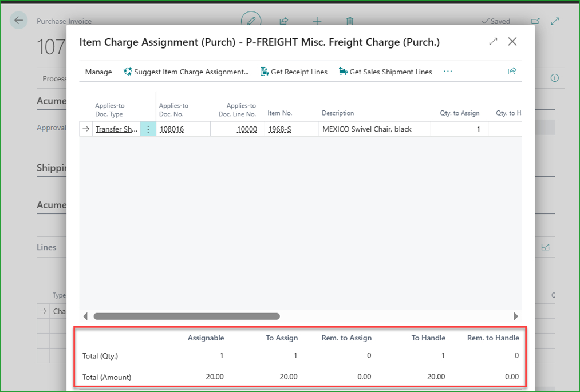Click Get Sales Shipment Lines

pyautogui.click(x=385, y=72)
